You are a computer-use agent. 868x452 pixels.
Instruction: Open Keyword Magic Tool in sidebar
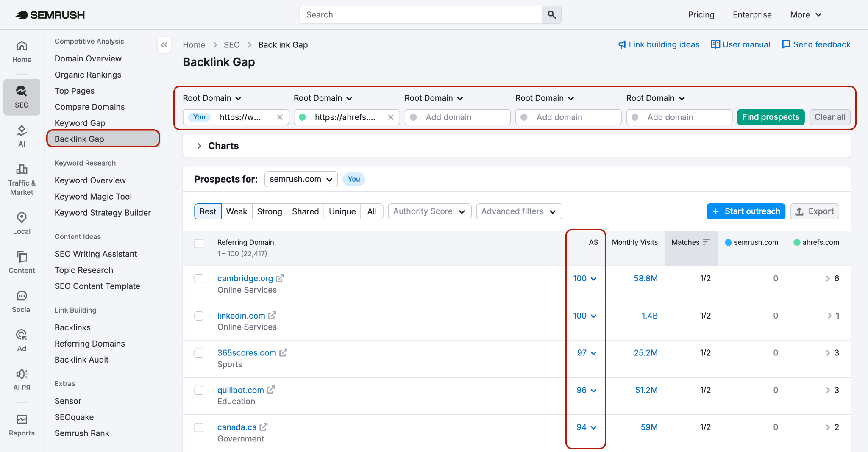pyautogui.click(x=93, y=197)
